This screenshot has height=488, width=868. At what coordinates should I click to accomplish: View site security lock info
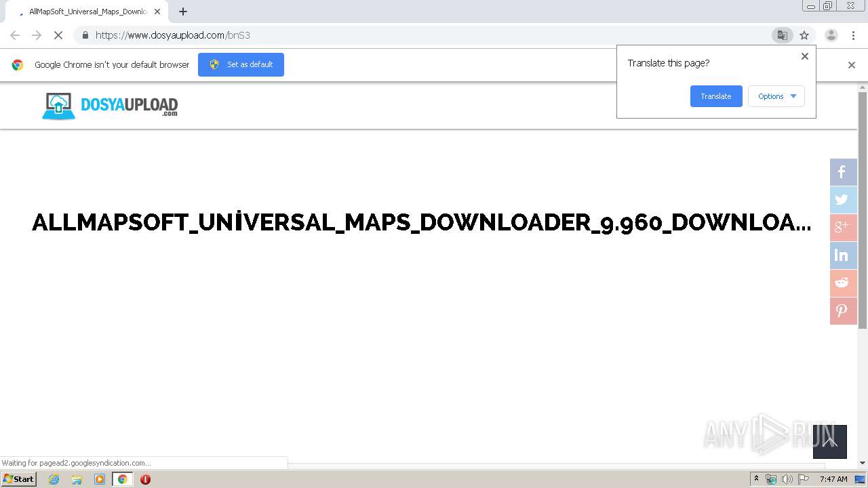85,35
